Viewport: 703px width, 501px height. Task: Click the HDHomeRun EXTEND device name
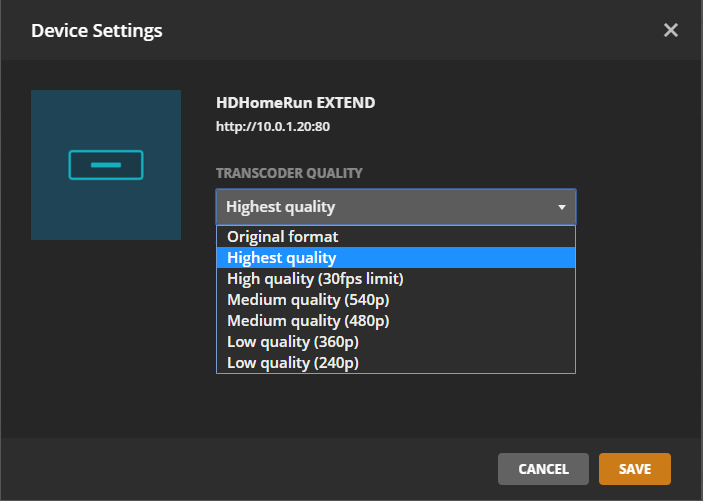(295, 103)
